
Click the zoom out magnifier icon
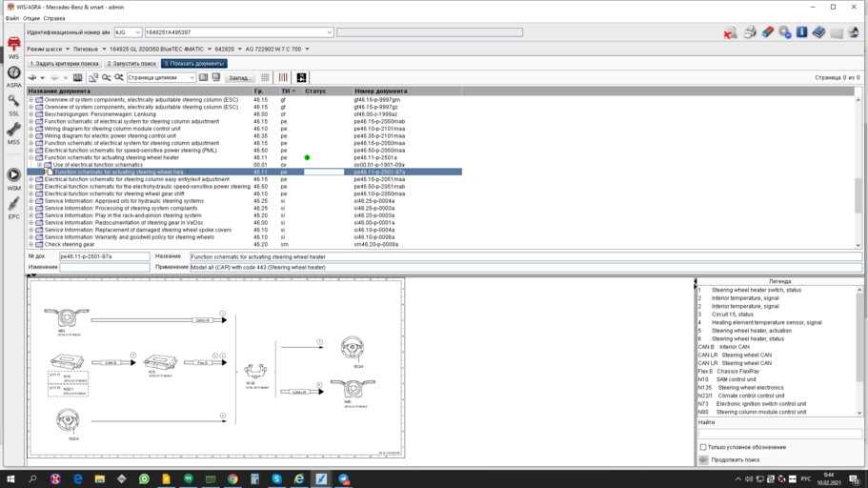tap(106, 77)
